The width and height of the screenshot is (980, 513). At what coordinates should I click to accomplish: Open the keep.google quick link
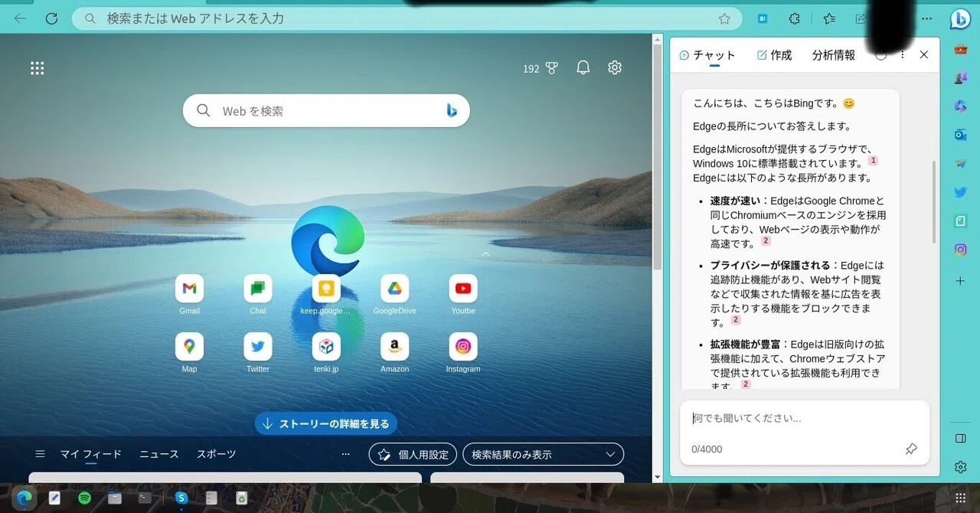coord(325,295)
